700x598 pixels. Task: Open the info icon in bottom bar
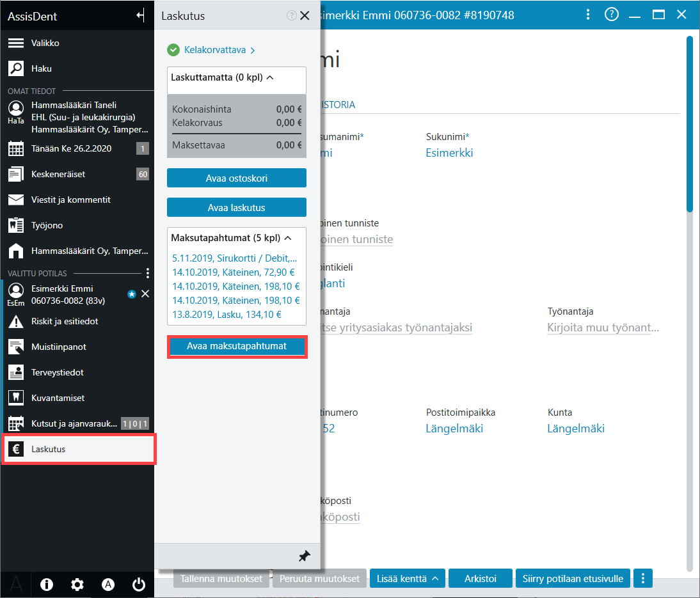[x=47, y=584]
